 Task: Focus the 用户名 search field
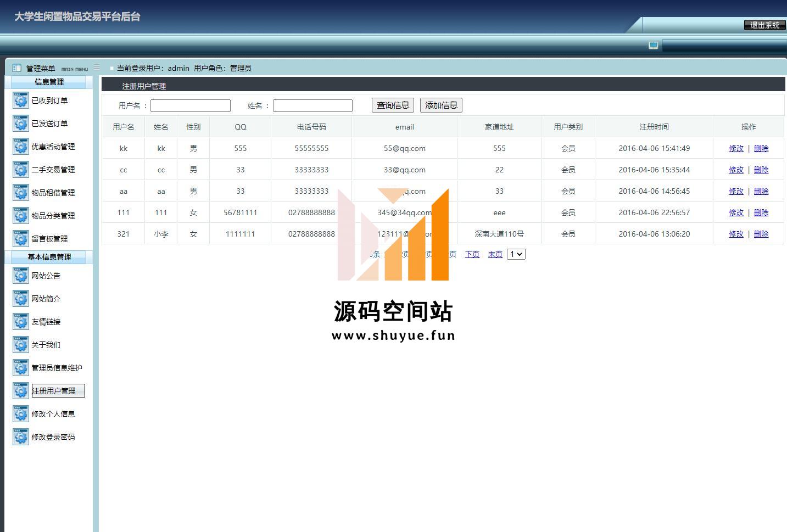pos(191,105)
